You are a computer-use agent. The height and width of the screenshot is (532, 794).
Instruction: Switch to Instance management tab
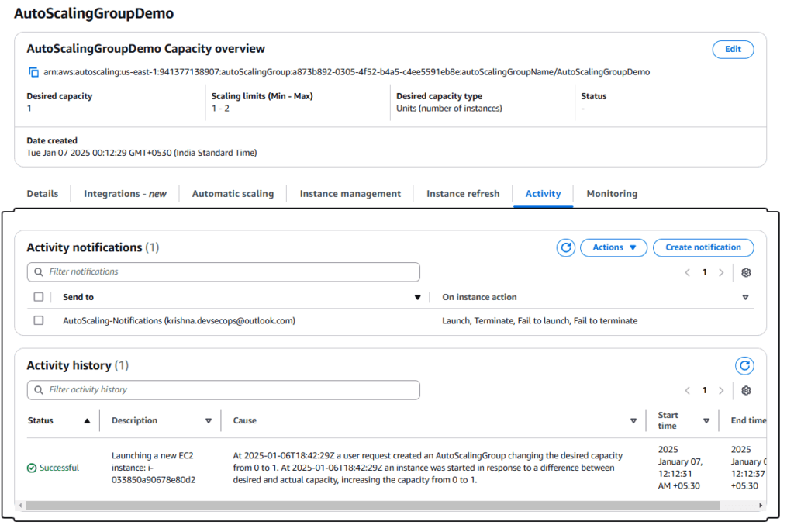pos(350,194)
